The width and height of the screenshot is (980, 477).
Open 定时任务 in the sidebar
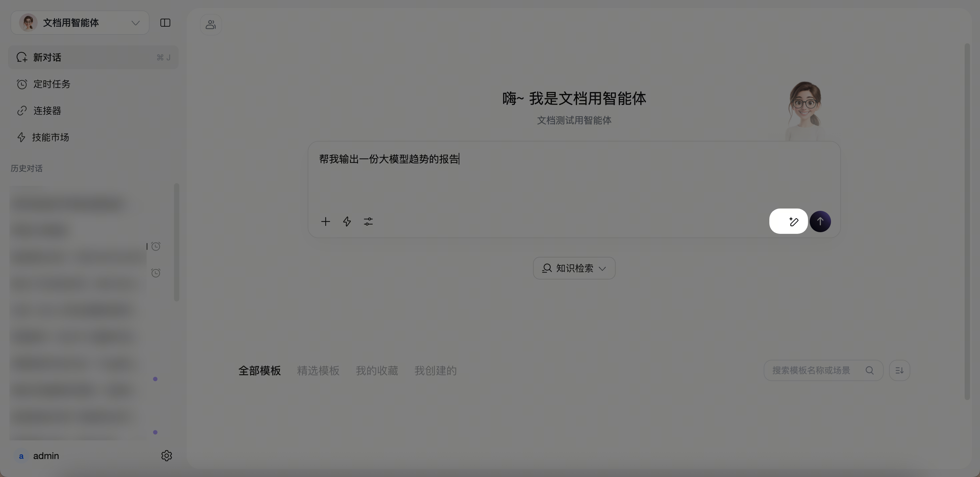click(x=93, y=84)
